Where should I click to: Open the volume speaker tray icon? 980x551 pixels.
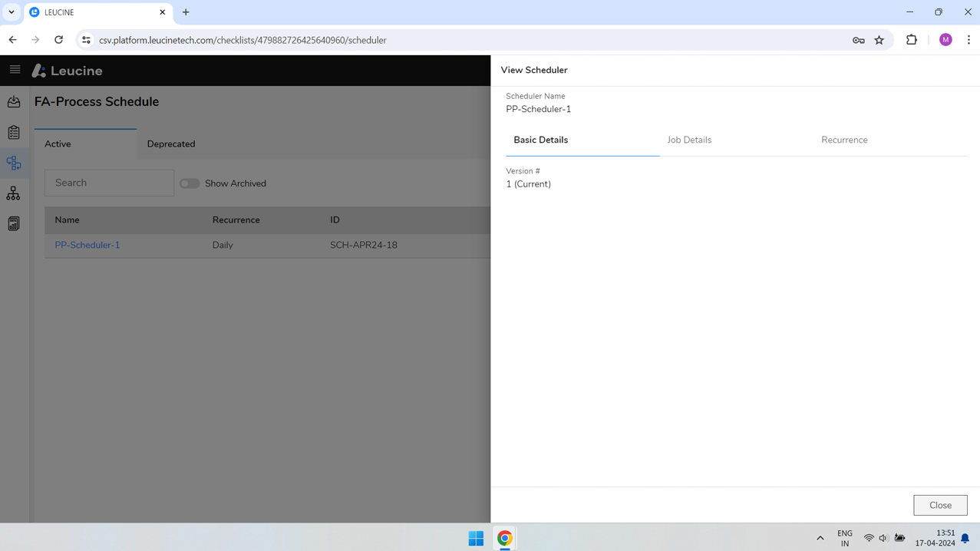[883, 538]
